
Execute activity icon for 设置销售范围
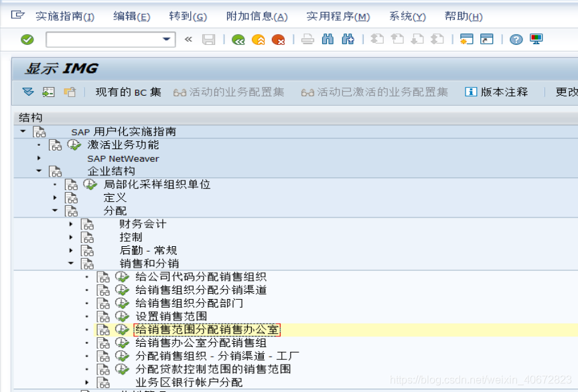(x=122, y=316)
